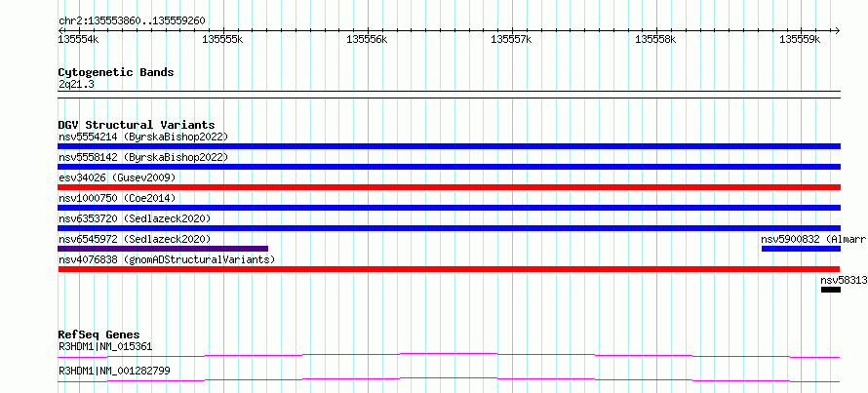
Task: Click the chr2:135553860..135559260 coordinates text
Action: [x=132, y=21]
